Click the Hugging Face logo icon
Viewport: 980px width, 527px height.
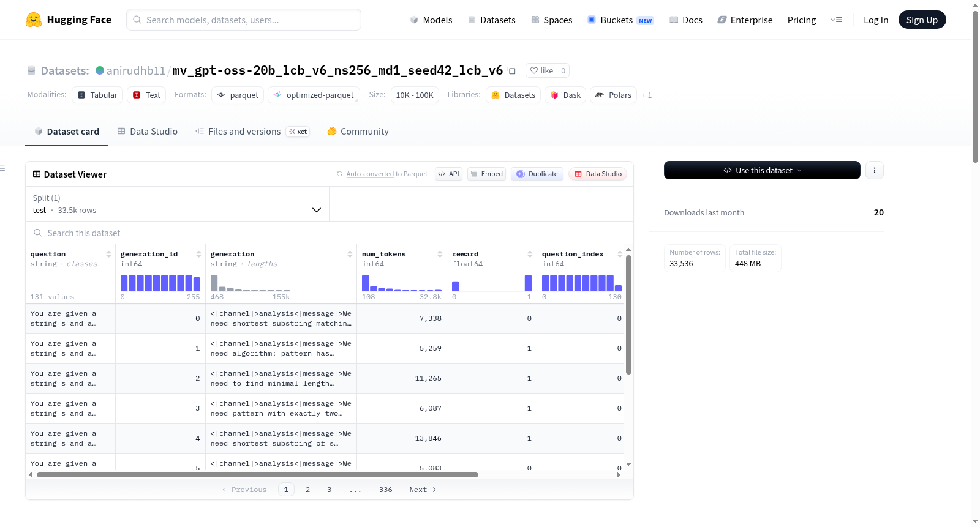pos(34,20)
